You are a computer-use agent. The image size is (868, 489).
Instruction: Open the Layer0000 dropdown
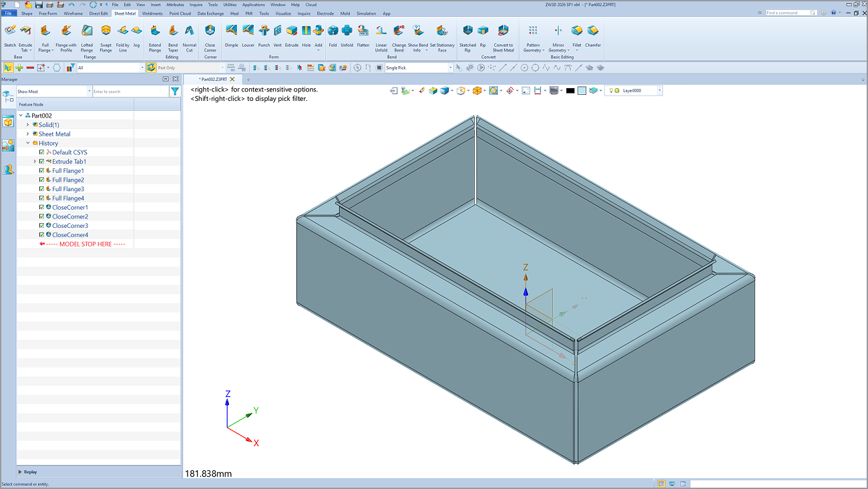coord(659,91)
